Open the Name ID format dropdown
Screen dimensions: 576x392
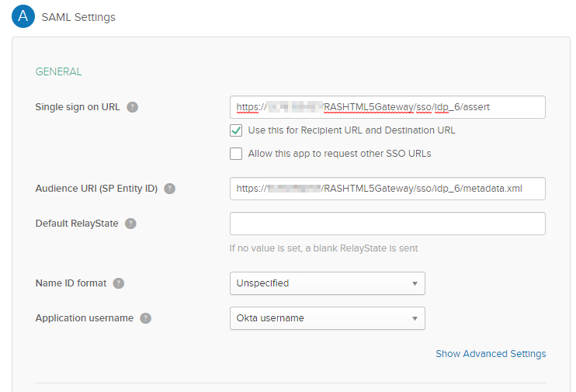327,283
